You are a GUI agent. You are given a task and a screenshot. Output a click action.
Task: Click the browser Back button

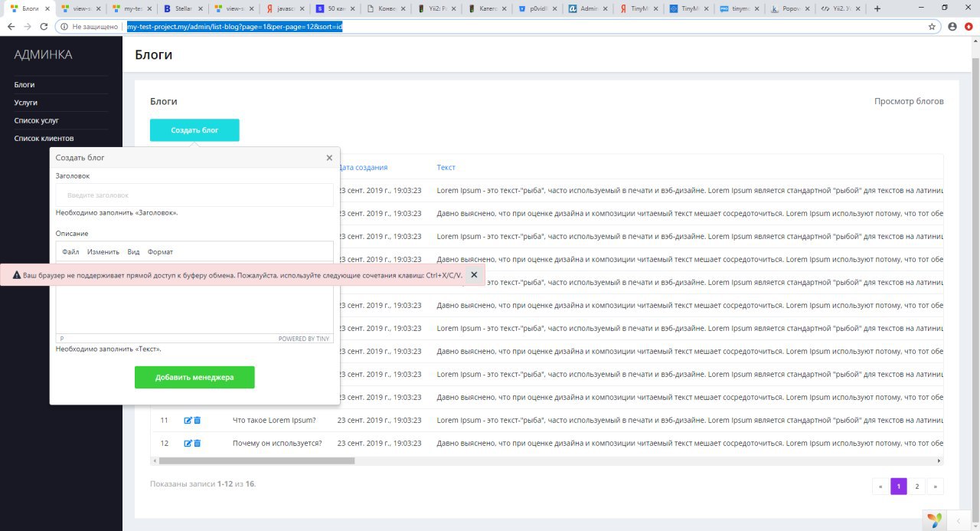coord(11,26)
